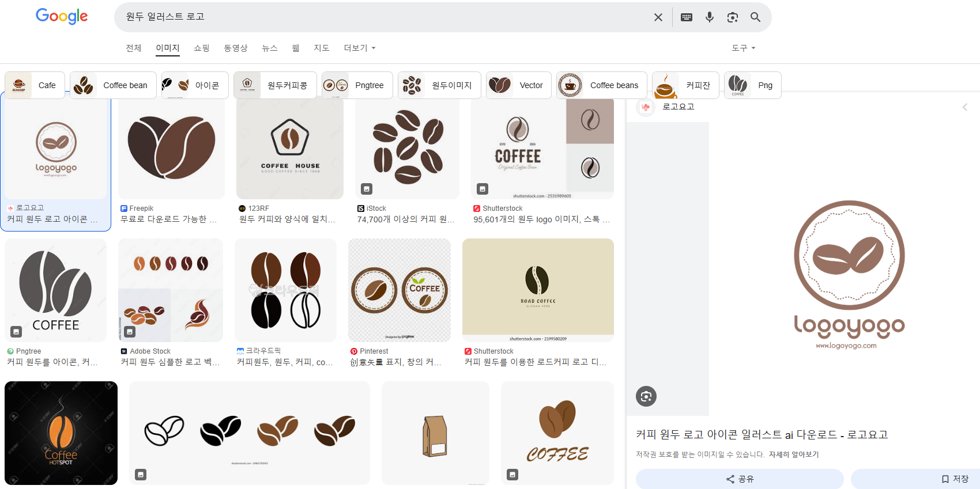The image size is (980, 489).
Task: Click the '74,700개 이상의 커피 원...' caption
Action: [406, 219]
